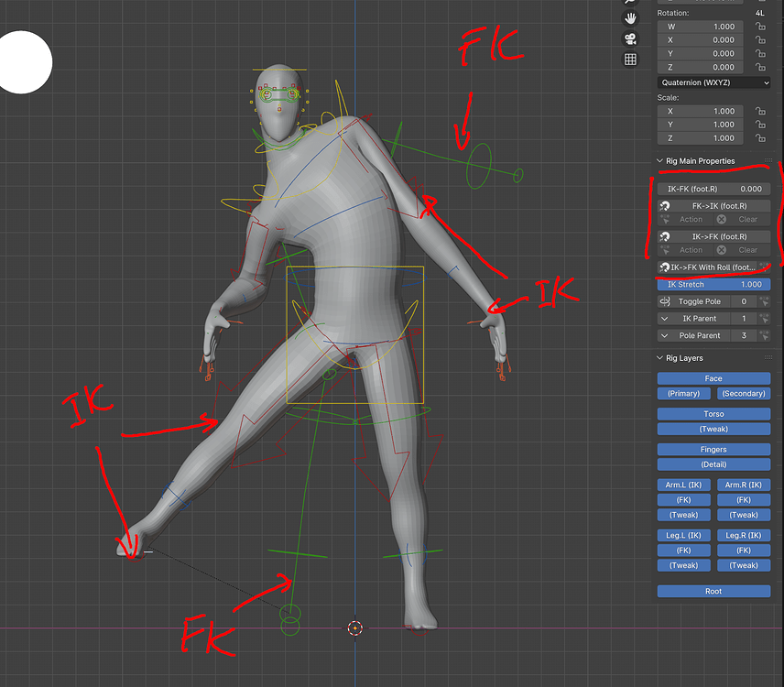
Task: Toggle the Fingers rig layer
Action: 713,450
